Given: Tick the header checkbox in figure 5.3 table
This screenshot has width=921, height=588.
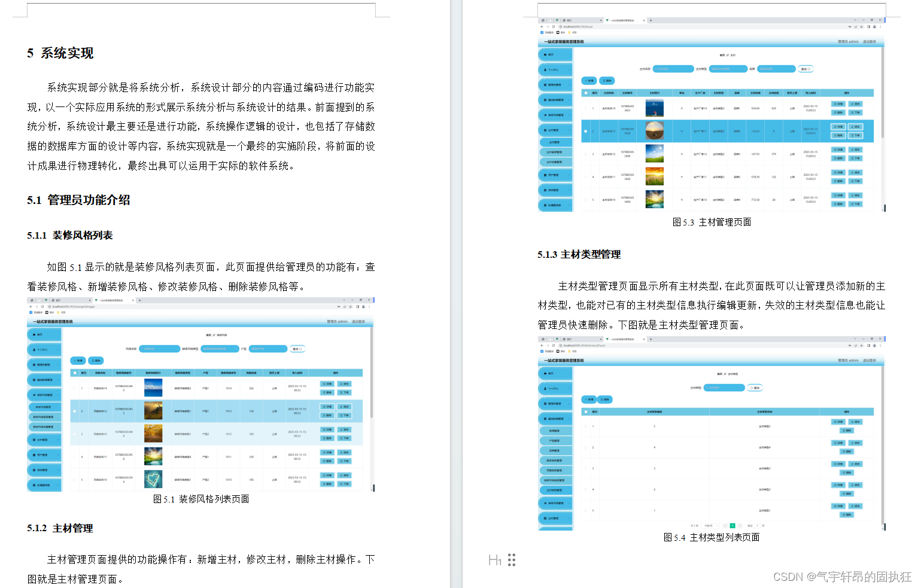Looking at the screenshot, I should tap(585, 93).
